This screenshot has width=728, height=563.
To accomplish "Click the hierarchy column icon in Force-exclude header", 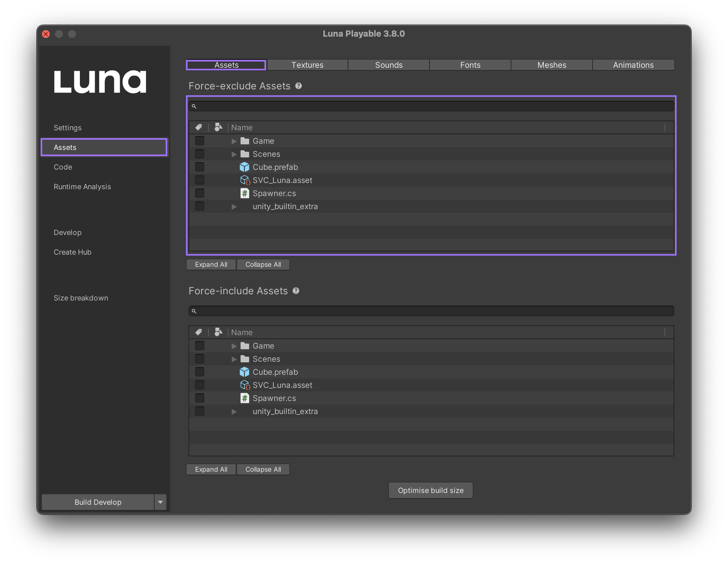I will (218, 127).
